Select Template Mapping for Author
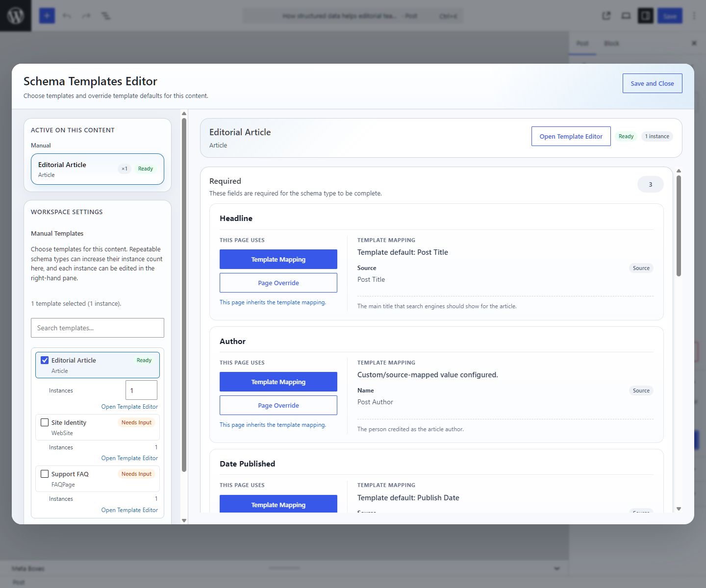 278,382
